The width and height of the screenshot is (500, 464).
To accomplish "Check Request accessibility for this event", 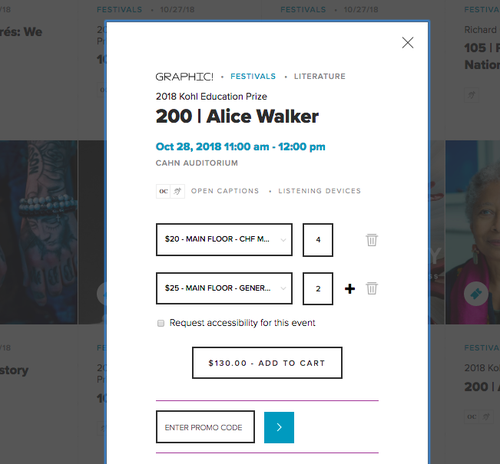I will 161,323.
